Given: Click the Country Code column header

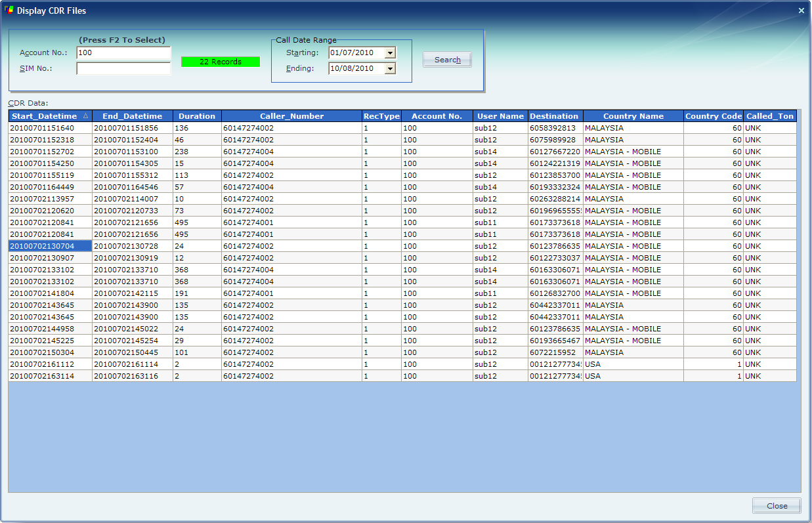Looking at the screenshot, I should [713, 116].
